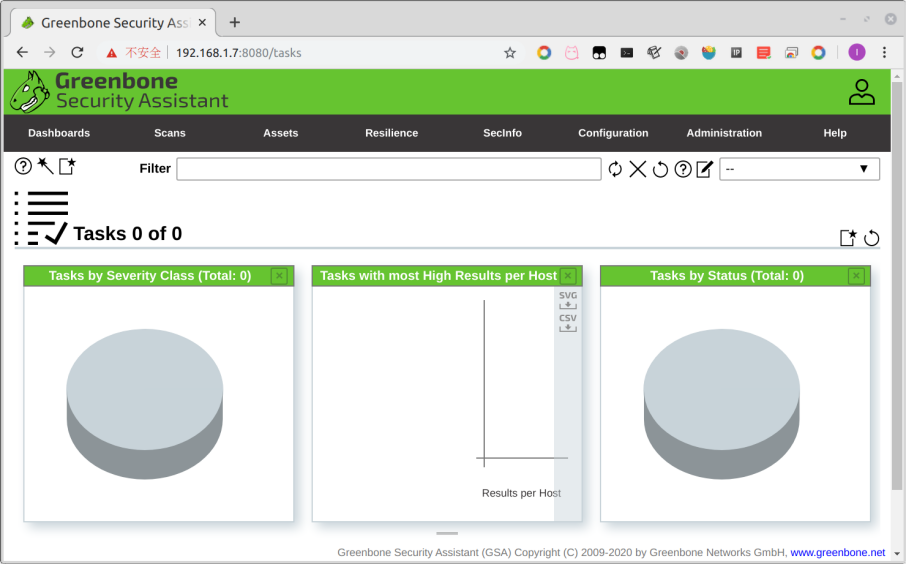Screen dimensions: 906x564
Task: Close the Tasks by Severity Class panel
Action: (x=279, y=276)
